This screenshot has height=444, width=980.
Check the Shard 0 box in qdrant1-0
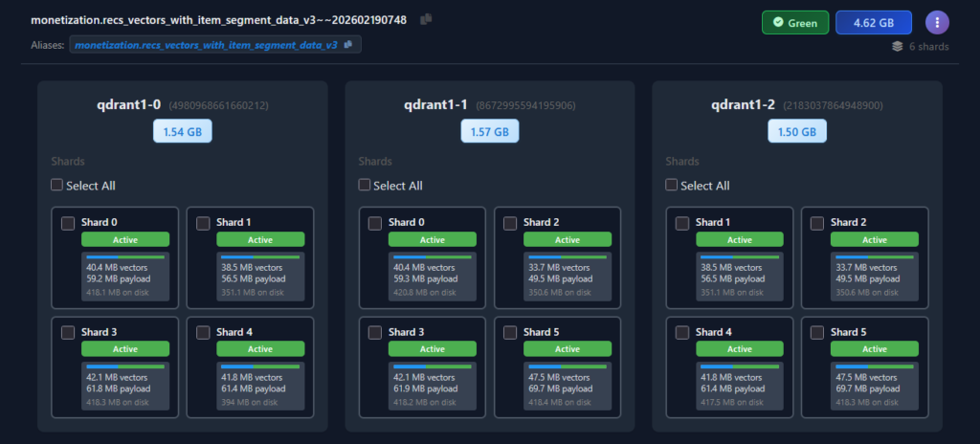[68, 223]
